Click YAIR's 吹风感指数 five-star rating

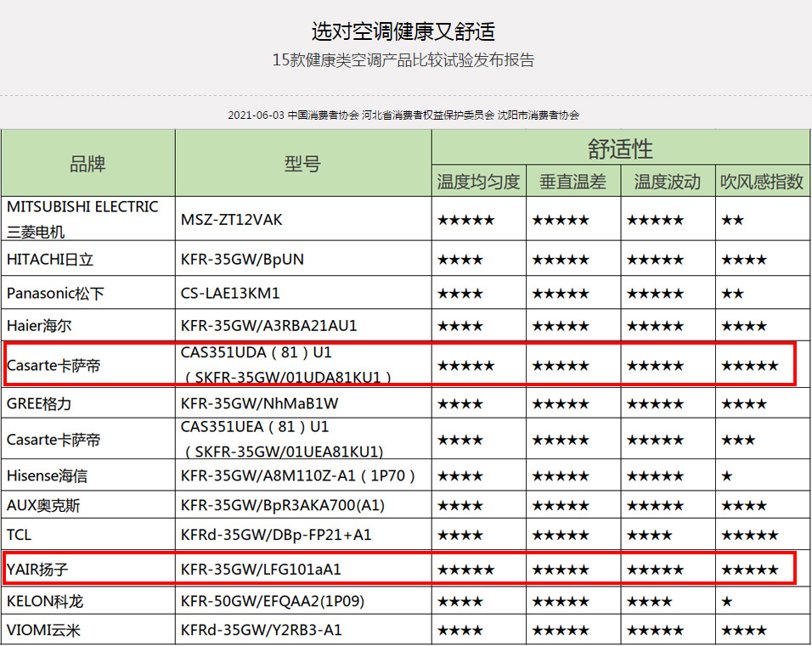coord(750,570)
